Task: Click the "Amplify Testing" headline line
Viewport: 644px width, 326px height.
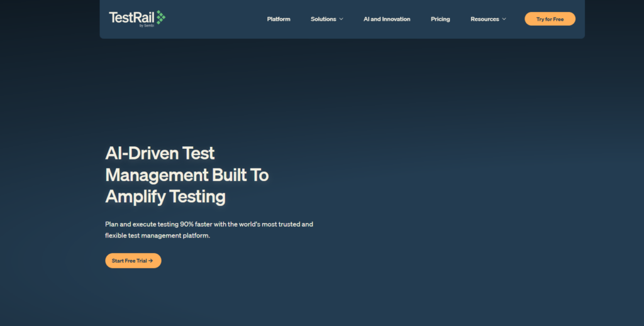Action: pyautogui.click(x=165, y=197)
